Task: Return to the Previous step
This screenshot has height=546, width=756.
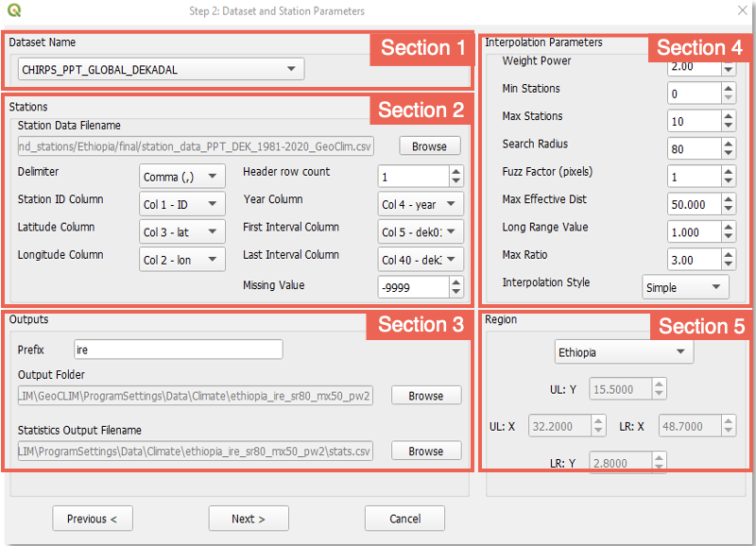Action: tap(93, 519)
